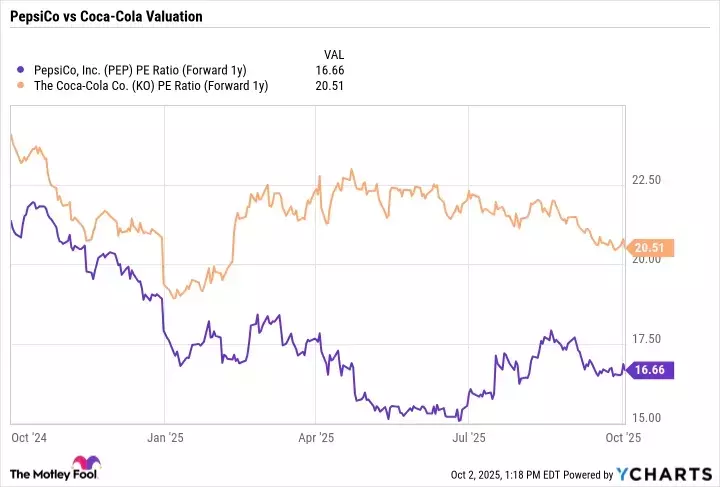Click the Jul '25 x-axis label
The height and width of the screenshot is (487, 720).
(469, 436)
